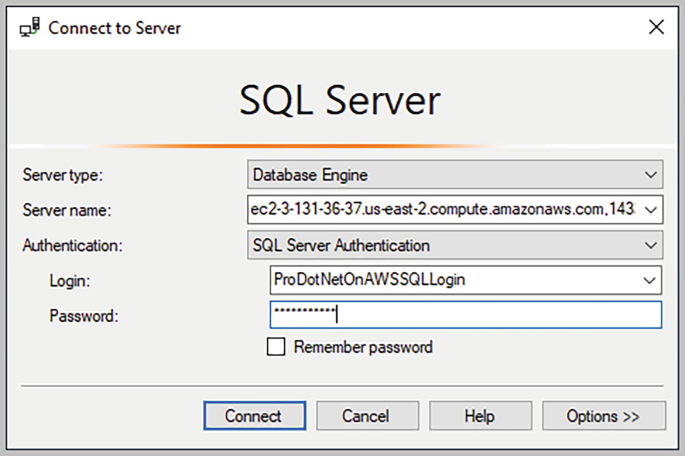685x456 pixels.
Task: Expand the Server type dropdown arrow
Action: pyautogui.click(x=650, y=175)
